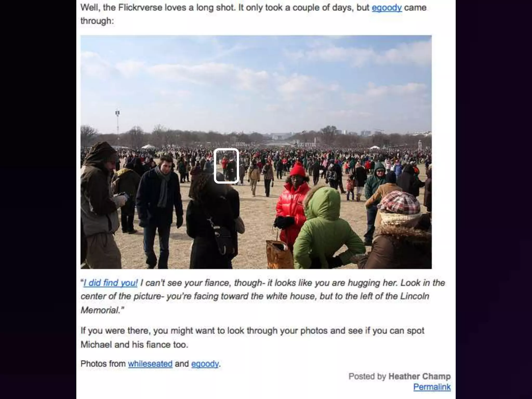Click the 'If you were there' paragraph
This screenshot has height=399, width=532.
point(252,337)
